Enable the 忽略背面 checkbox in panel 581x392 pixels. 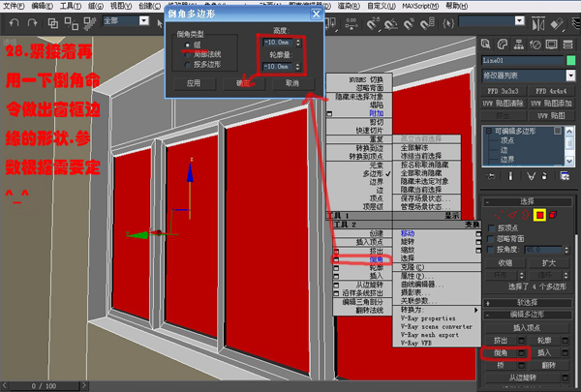(492, 239)
